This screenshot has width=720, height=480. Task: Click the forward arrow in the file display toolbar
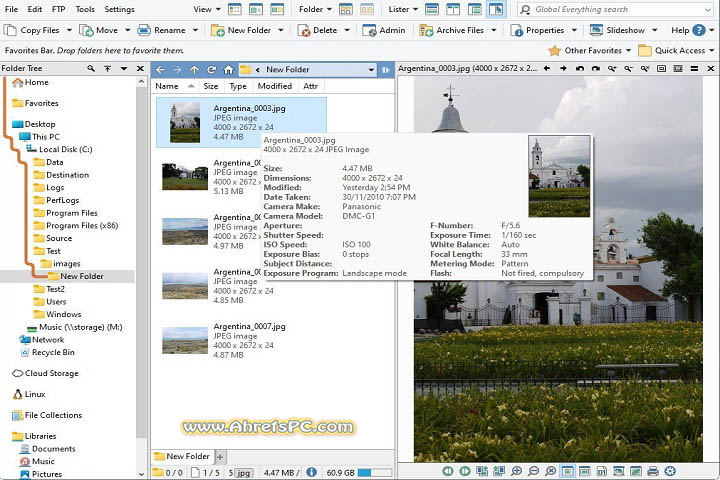[x=177, y=70]
